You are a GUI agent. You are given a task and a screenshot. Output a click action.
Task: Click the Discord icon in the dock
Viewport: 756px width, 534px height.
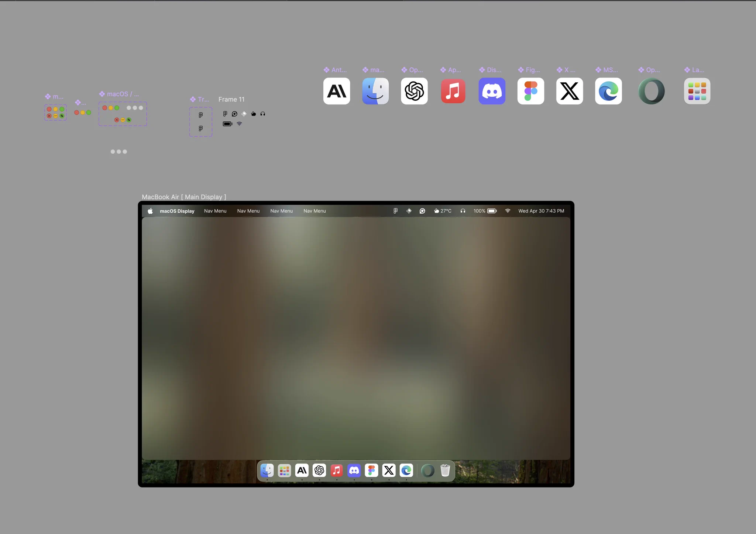tap(354, 471)
